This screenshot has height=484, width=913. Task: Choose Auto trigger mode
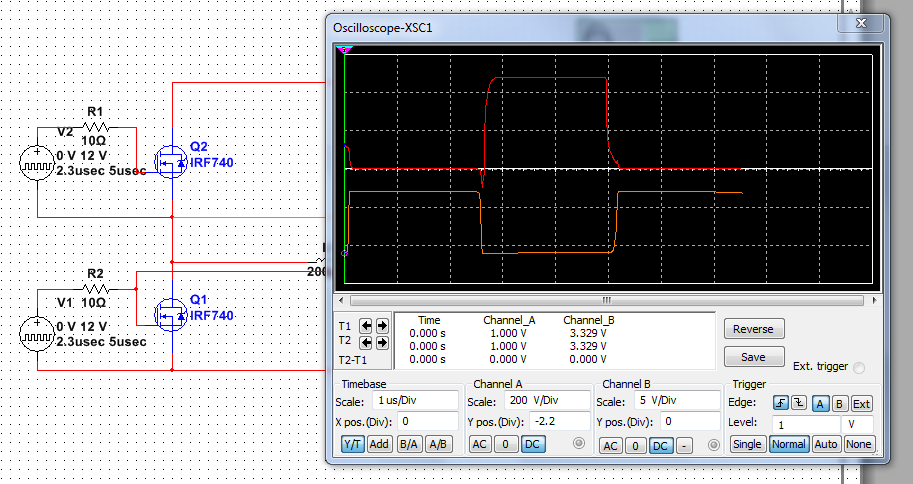click(826, 444)
